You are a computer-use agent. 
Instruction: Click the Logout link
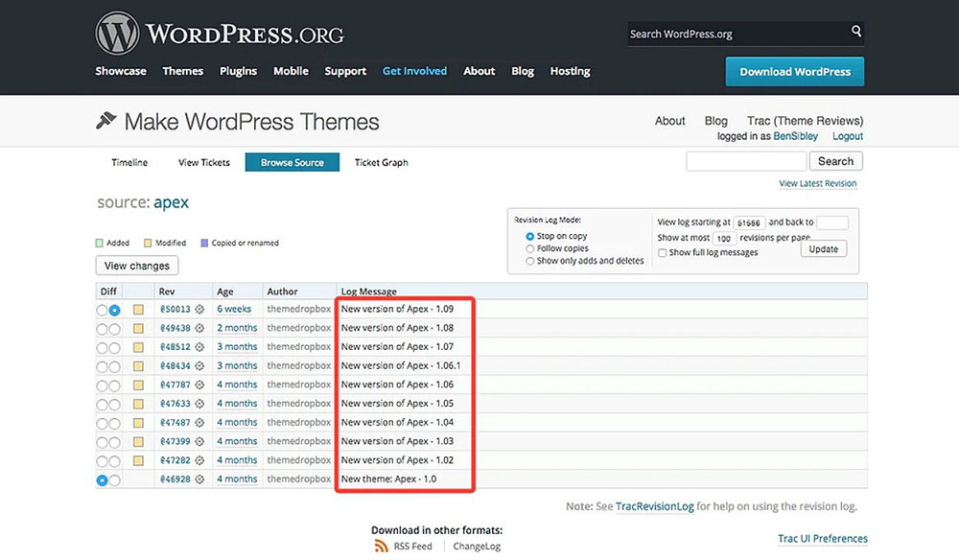pyautogui.click(x=847, y=136)
